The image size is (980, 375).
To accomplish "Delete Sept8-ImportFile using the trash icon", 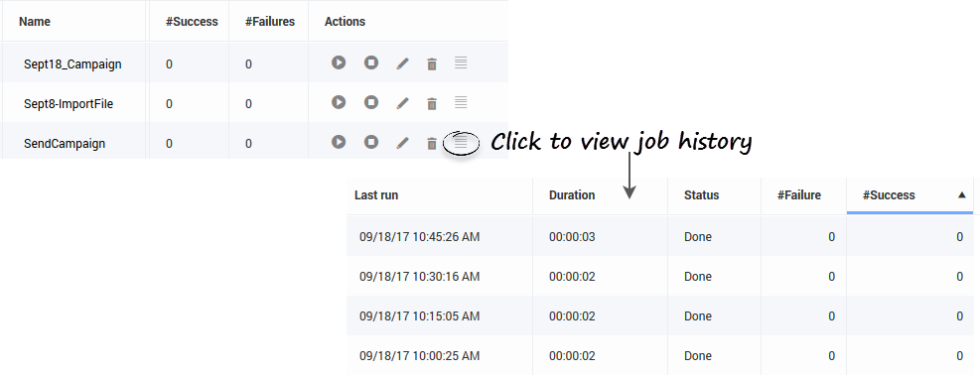I will click(431, 103).
